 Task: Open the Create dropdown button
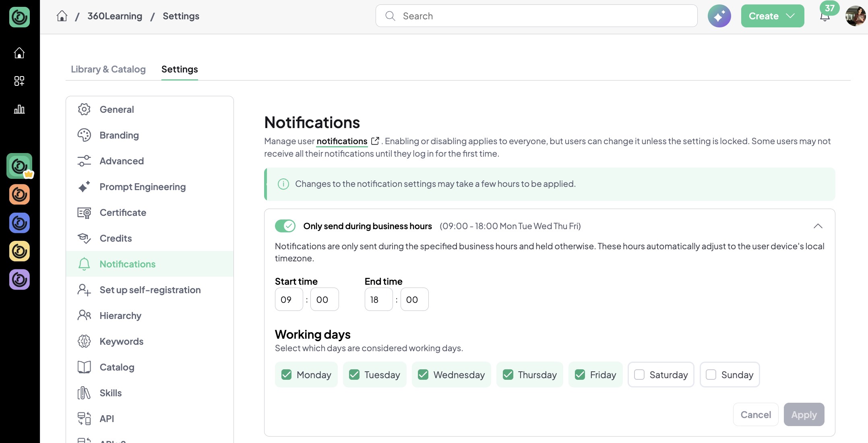coord(772,16)
